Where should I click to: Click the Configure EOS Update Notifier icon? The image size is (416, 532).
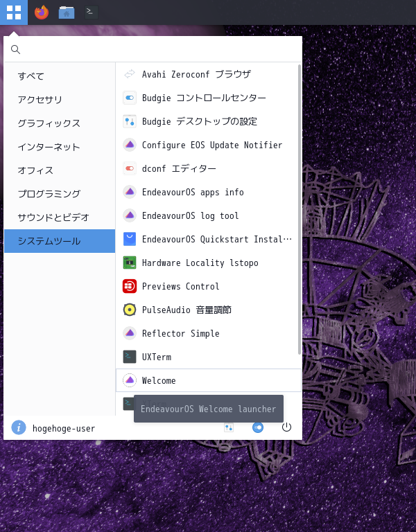coord(130,145)
